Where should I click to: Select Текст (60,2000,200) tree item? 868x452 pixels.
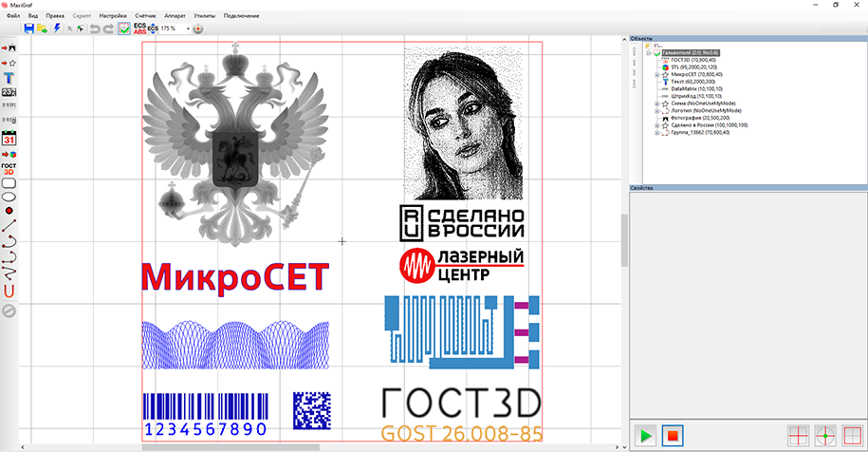point(693,82)
